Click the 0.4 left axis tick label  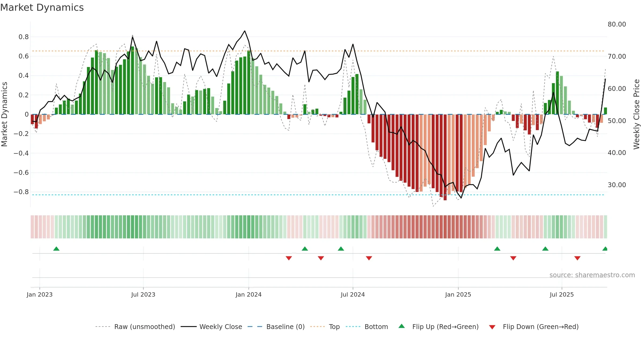[x=24, y=76]
